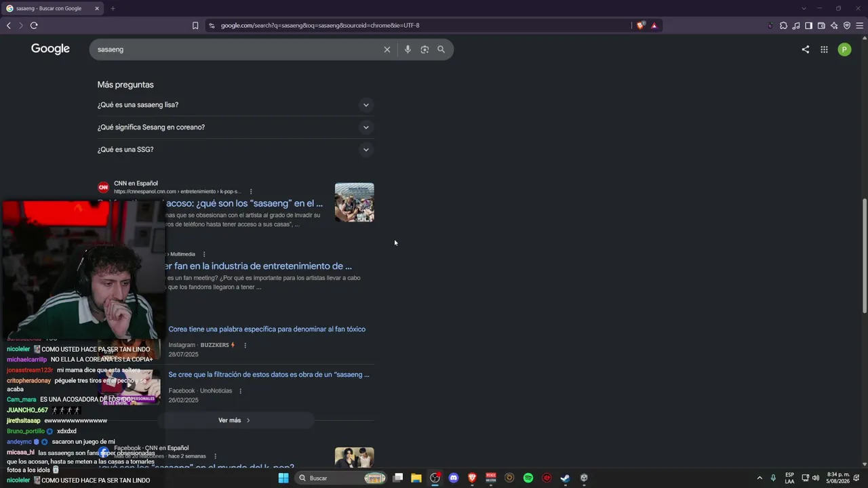Open the Google apps grid
The height and width of the screenshot is (488, 868).
coord(824,49)
